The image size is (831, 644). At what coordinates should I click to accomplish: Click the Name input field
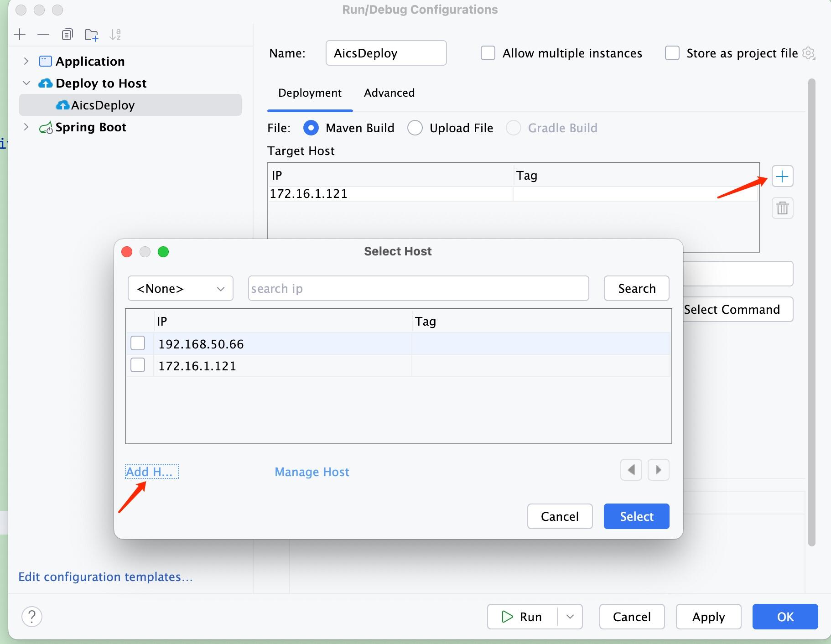pyautogui.click(x=386, y=53)
